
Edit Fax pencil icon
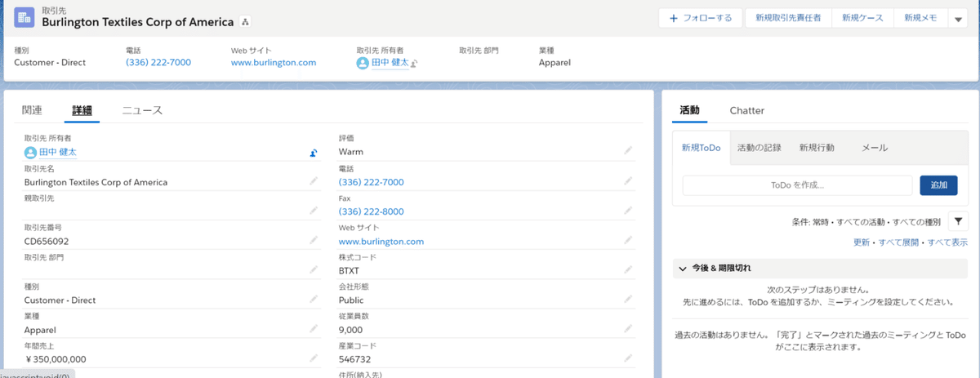point(628,211)
